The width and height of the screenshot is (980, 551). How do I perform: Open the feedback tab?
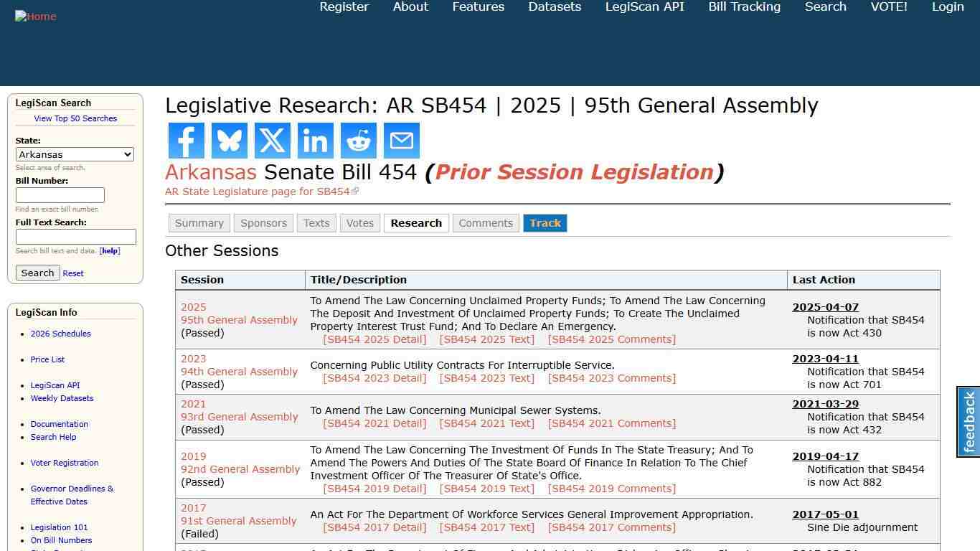969,423
